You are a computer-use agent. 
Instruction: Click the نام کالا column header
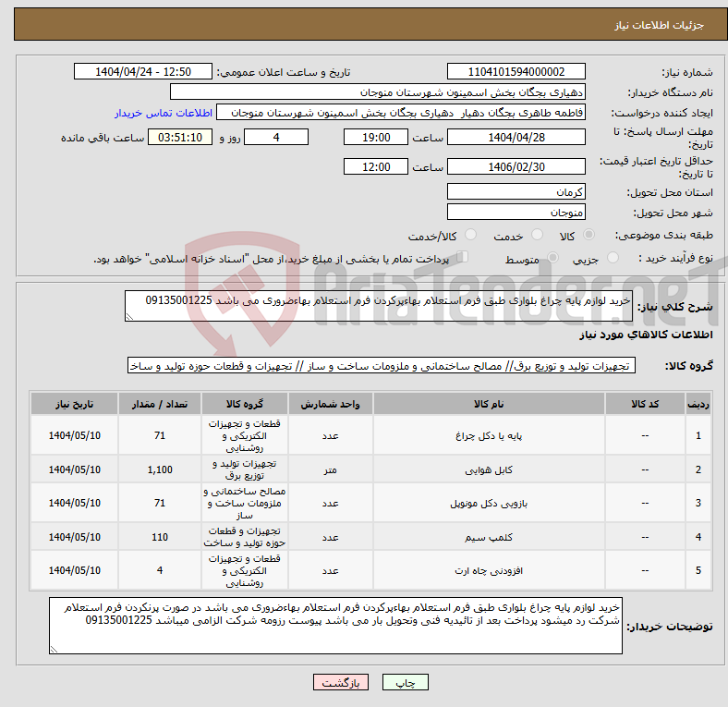(489, 404)
